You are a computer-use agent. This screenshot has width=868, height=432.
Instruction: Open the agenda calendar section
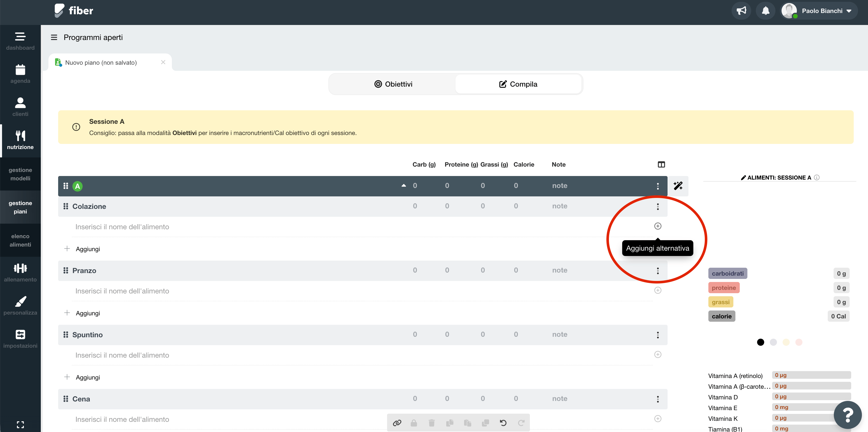pos(20,74)
